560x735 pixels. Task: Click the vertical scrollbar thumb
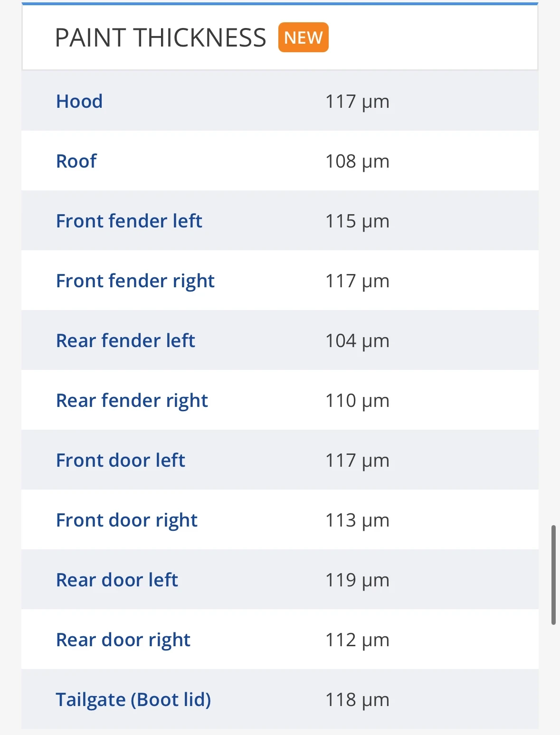tap(553, 575)
